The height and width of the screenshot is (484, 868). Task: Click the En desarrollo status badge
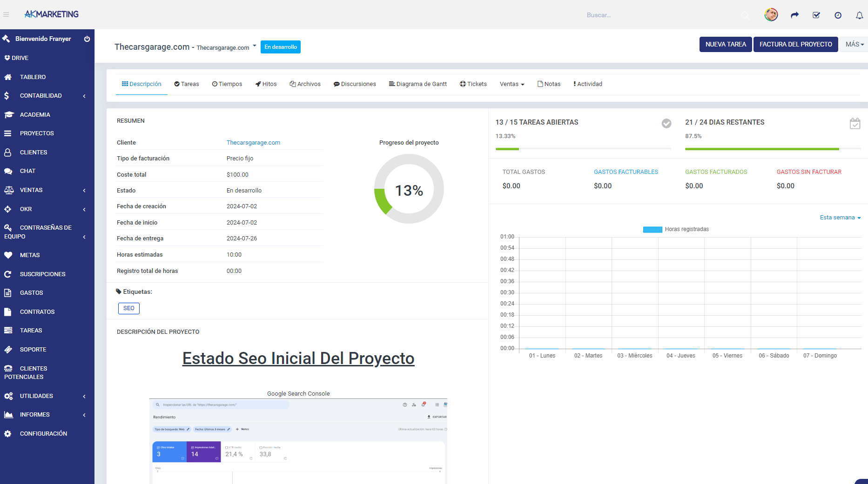click(281, 47)
